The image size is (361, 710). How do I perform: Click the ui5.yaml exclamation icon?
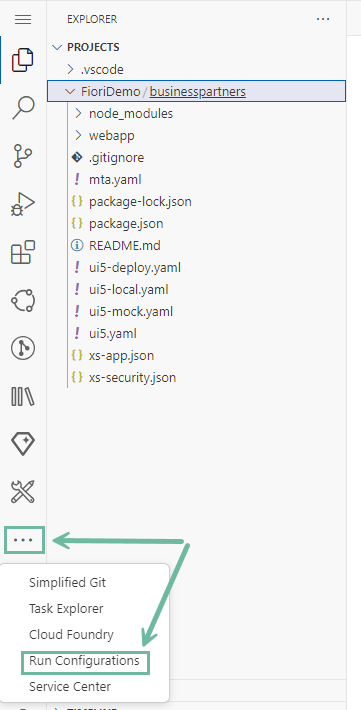click(x=77, y=333)
